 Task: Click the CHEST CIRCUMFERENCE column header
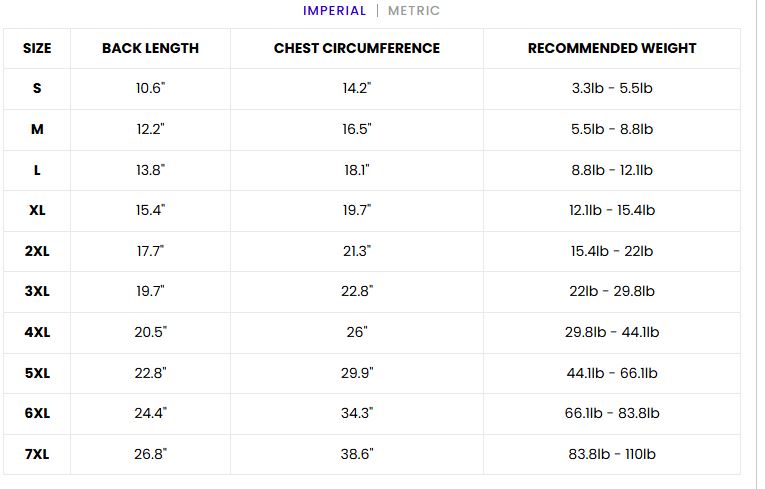point(357,48)
